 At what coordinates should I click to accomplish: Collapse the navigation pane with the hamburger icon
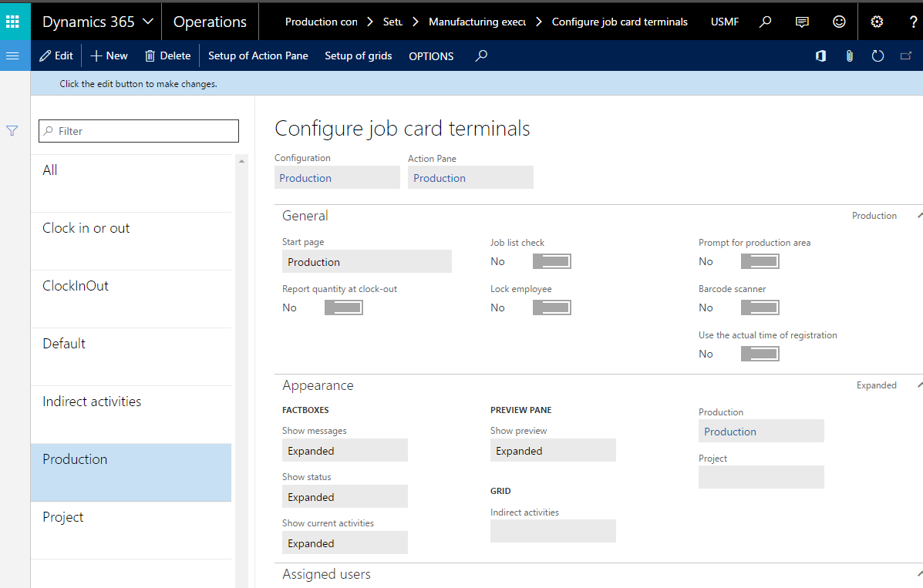[12, 55]
